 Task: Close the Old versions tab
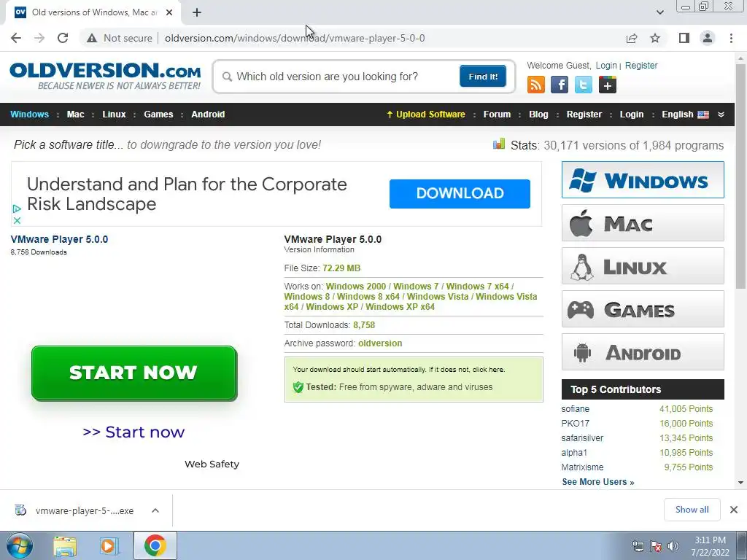(x=169, y=13)
